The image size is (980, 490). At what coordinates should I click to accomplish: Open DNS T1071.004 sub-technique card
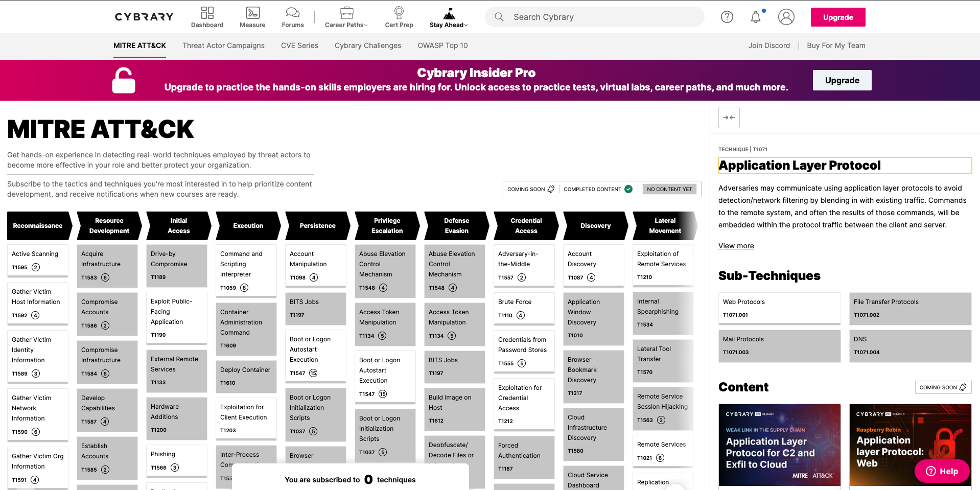pyautogui.click(x=910, y=345)
